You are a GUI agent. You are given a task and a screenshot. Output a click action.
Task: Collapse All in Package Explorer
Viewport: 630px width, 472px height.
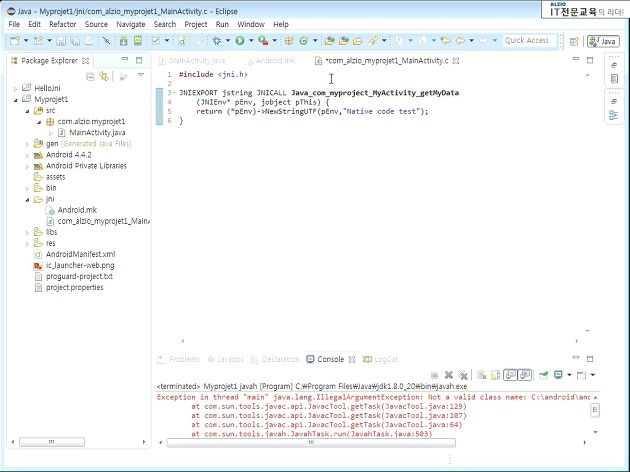click(x=90, y=76)
